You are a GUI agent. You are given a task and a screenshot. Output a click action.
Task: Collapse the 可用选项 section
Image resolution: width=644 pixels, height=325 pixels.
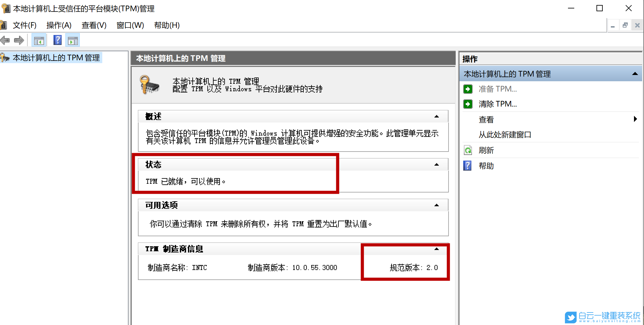436,205
